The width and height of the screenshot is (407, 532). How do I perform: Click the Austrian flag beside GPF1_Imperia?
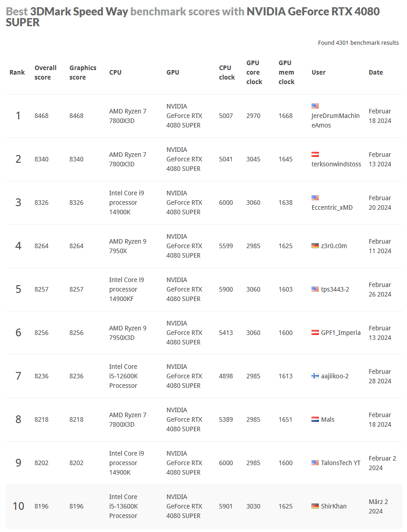click(315, 333)
